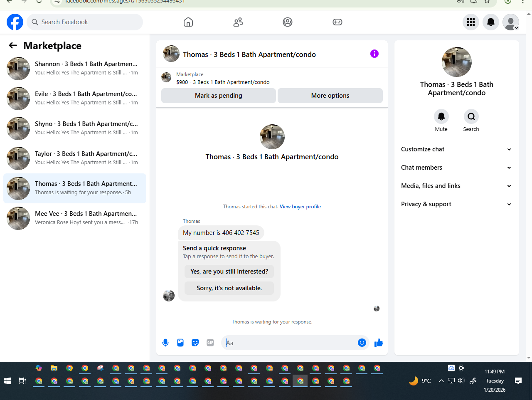Open Mee Vee's apartment conversation
532x400 pixels.
click(75, 218)
